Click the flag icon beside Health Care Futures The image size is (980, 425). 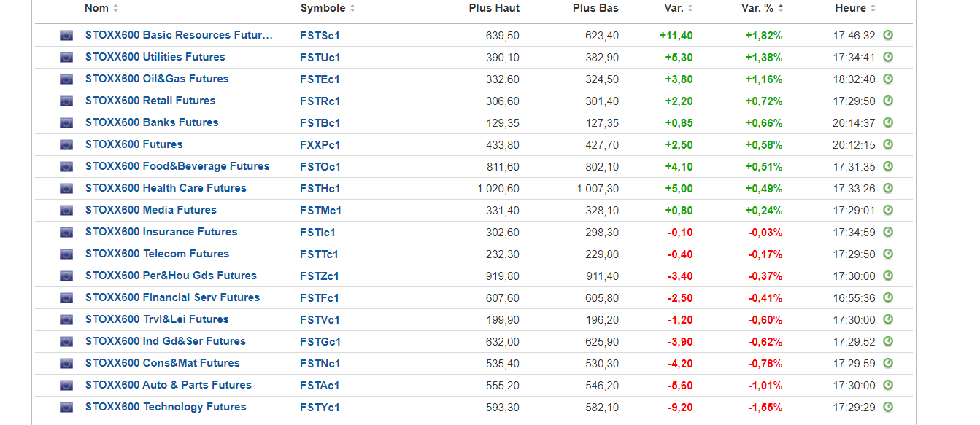pyautogui.click(x=66, y=189)
